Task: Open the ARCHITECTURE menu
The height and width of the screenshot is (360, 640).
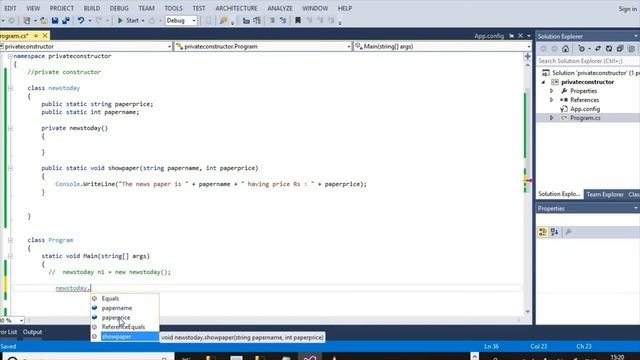Action: click(237, 8)
